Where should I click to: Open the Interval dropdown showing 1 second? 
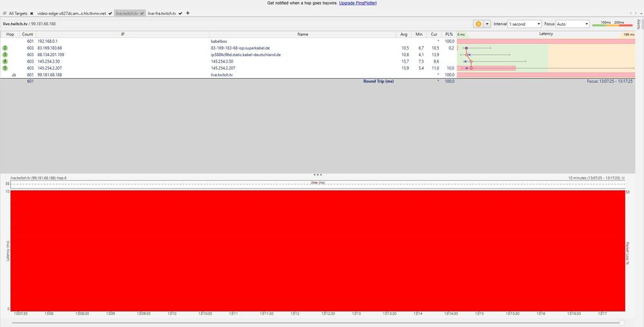pos(525,24)
